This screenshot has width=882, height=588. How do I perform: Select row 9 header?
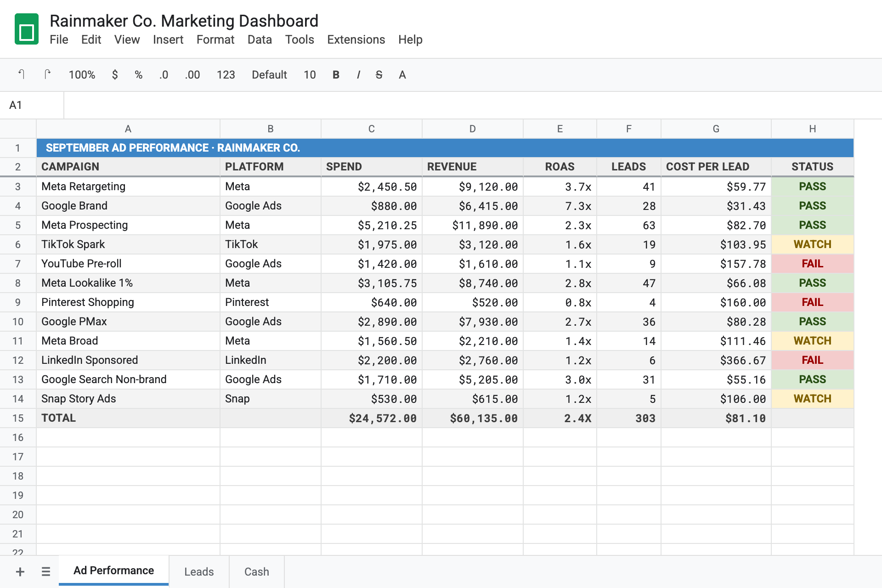pyautogui.click(x=18, y=302)
